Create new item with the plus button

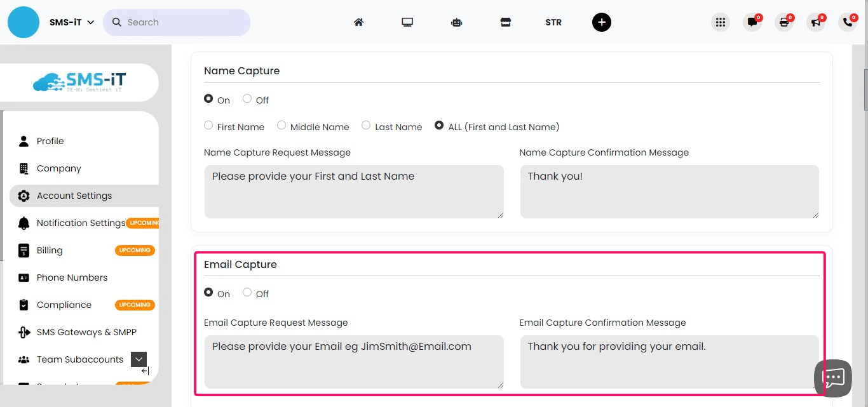click(x=601, y=22)
